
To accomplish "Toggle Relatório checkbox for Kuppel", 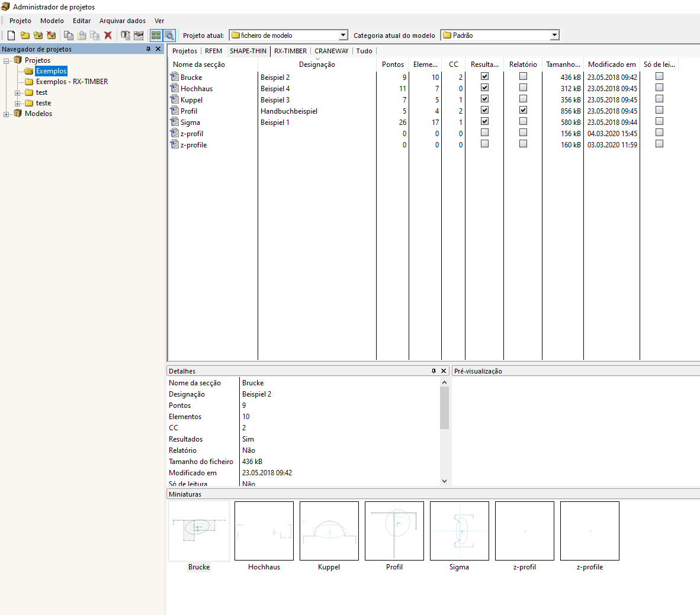I will pos(523,99).
